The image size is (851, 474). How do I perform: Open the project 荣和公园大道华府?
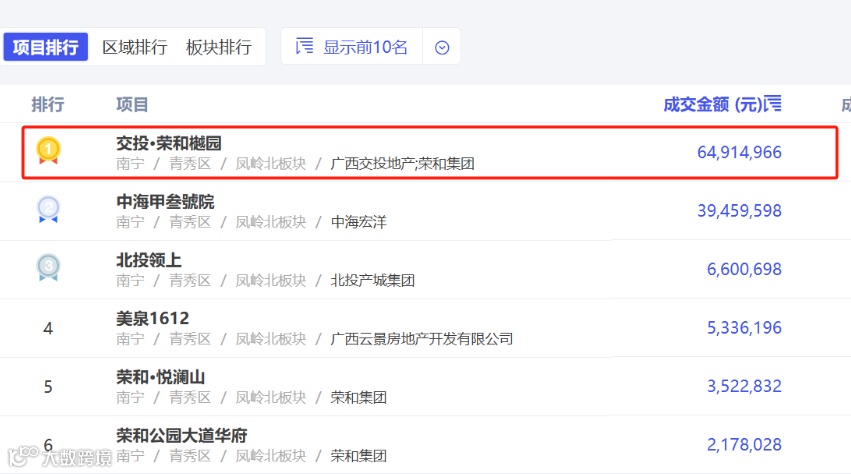pyautogui.click(x=182, y=435)
